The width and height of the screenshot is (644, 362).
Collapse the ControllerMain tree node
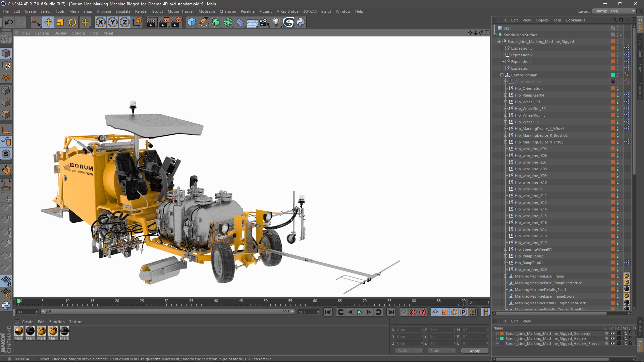tap(502, 75)
